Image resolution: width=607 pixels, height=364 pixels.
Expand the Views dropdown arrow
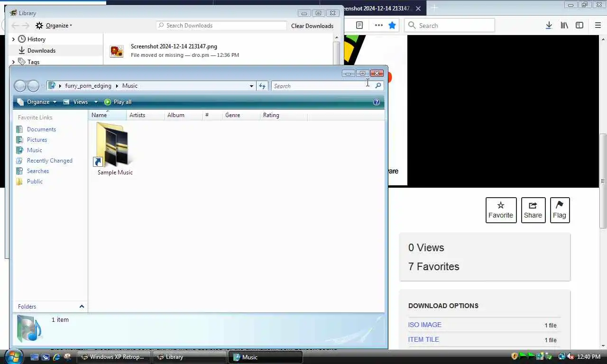coord(96,102)
